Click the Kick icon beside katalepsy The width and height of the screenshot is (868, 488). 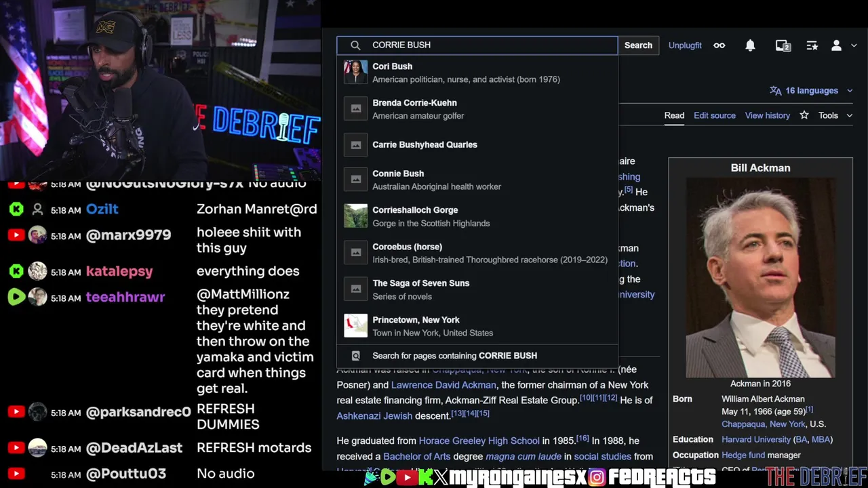coord(16,271)
